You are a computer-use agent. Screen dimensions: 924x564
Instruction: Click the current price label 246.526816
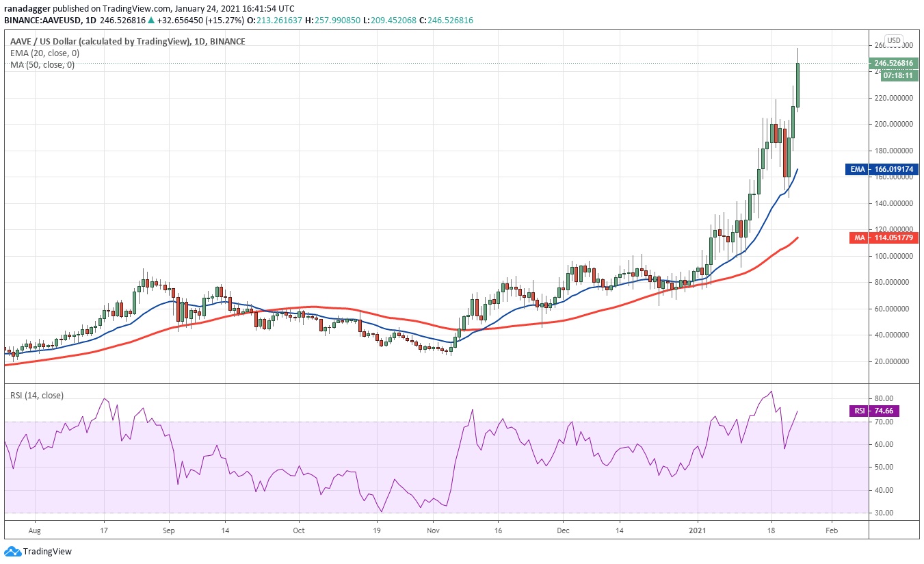pyautogui.click(x=893, y=63)
